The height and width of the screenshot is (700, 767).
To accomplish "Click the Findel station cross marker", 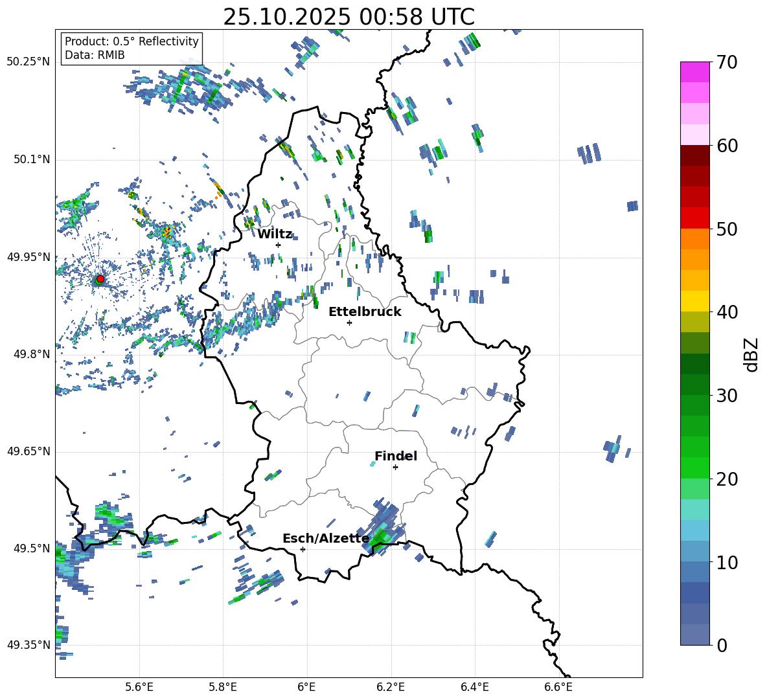I will [x=395, y=467].
